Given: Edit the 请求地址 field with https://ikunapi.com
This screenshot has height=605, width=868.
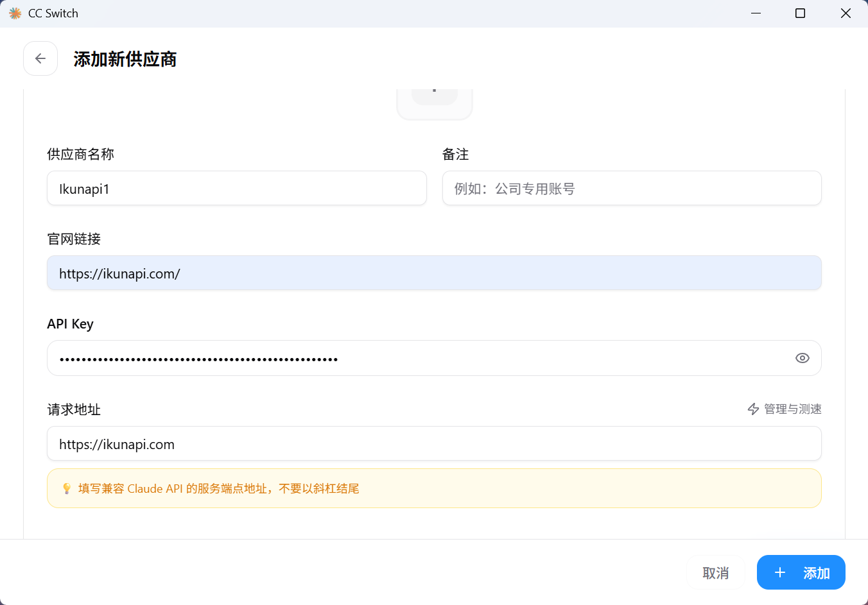Looking at the screenshot, I should pyautogui.click(x=434, y=444).
